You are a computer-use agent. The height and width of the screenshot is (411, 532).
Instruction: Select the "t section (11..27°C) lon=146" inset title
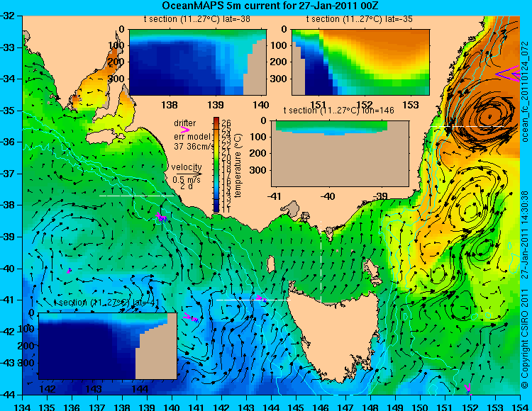point(339,111)
